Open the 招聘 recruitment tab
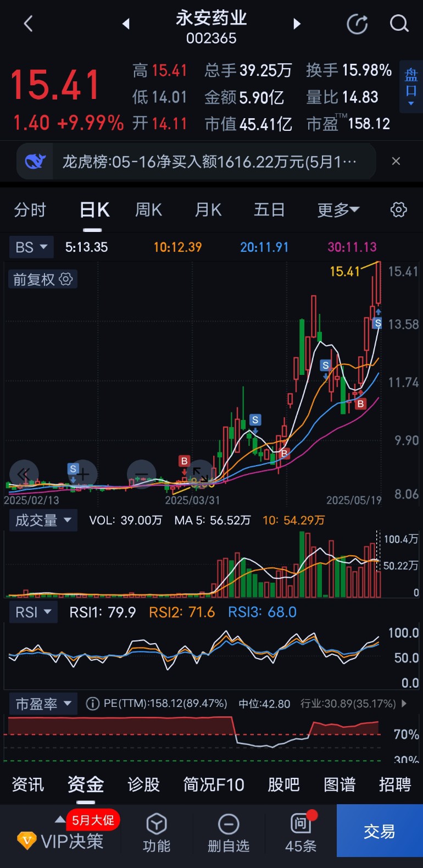This screenshot has width=423, height=868. [x=395, y=784]
